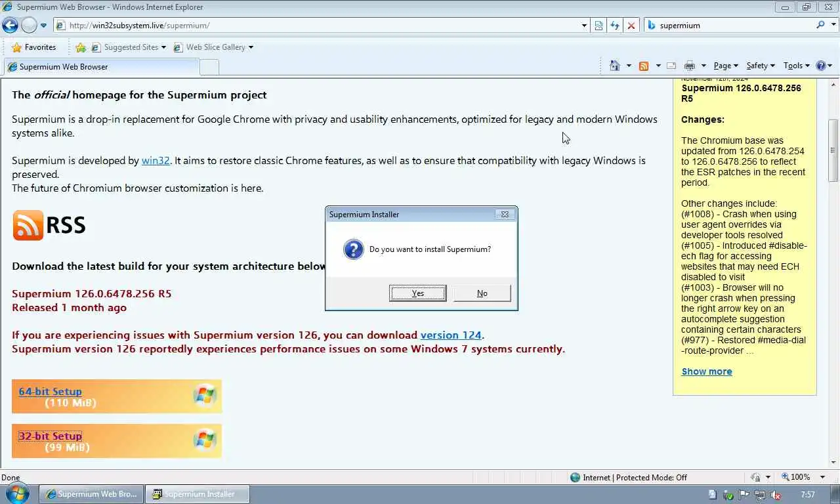Click Windows logo on 64-bit banner
Viewport: 840px width, 504px height.
click(205, 396)
